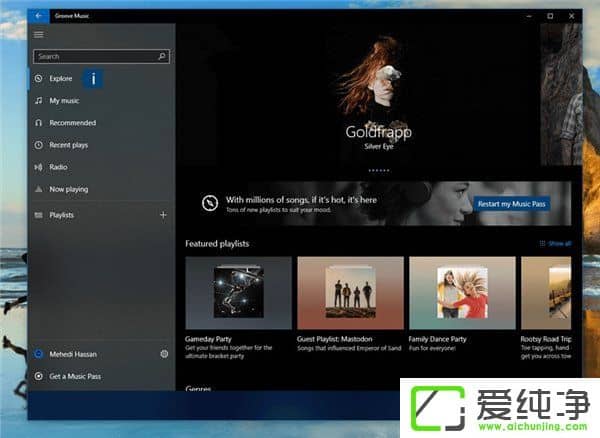
Task: Select Get a Music Pass link
Action: point(75,376)
